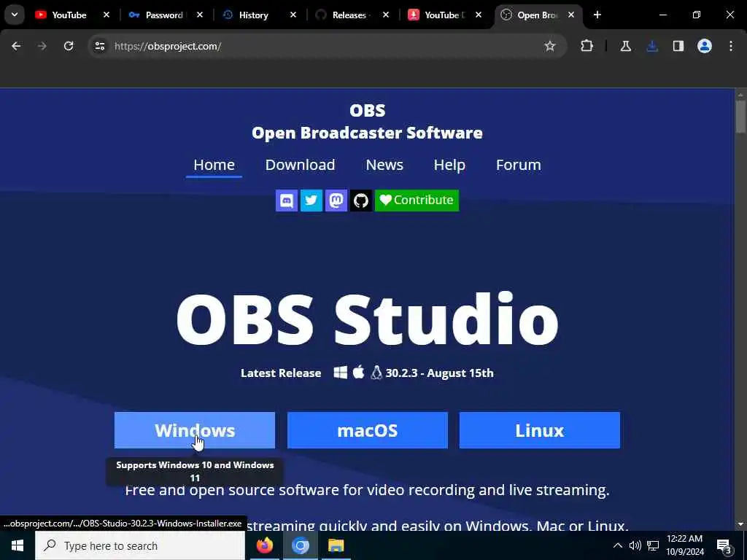
Task: Go to the Home nav item
Action: click(214, 165)
